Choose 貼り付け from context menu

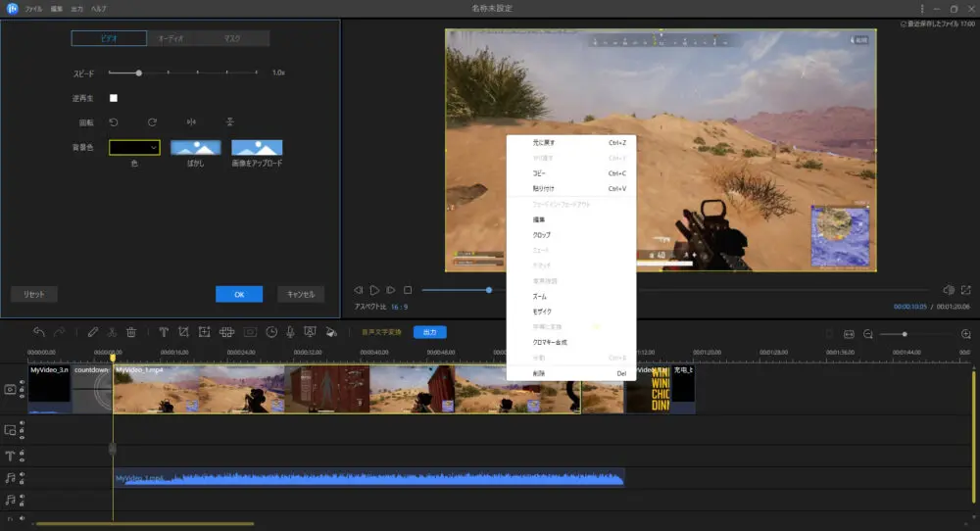(x=571, y=189)
